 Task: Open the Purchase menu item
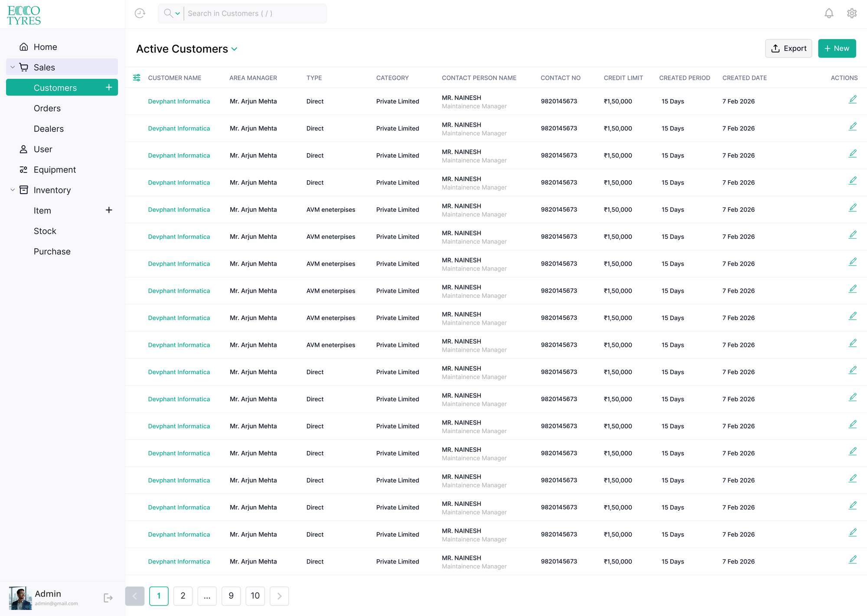[x=52, y=251]
